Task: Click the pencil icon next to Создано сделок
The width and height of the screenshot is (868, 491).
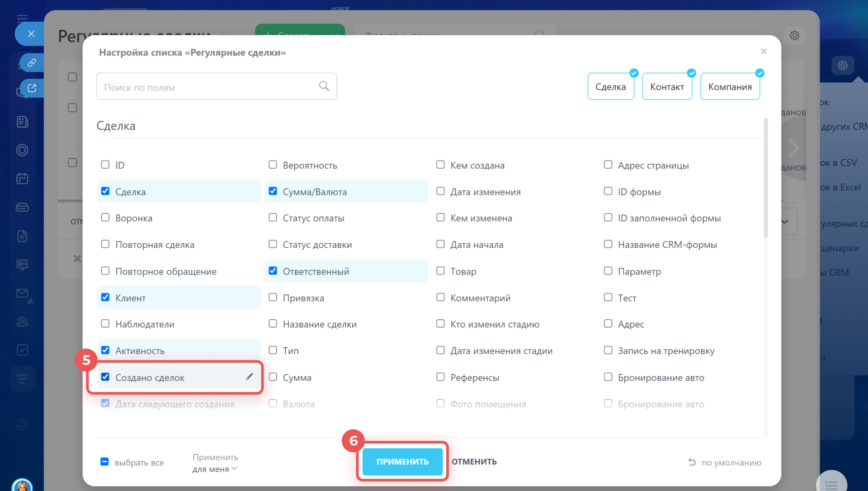Action: point(249,377)
